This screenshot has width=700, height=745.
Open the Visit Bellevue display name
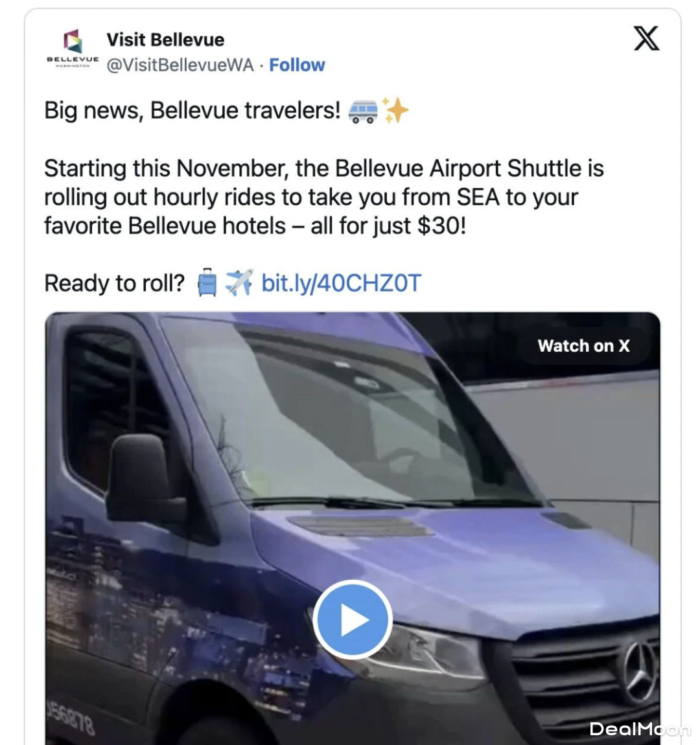[165, 40]
